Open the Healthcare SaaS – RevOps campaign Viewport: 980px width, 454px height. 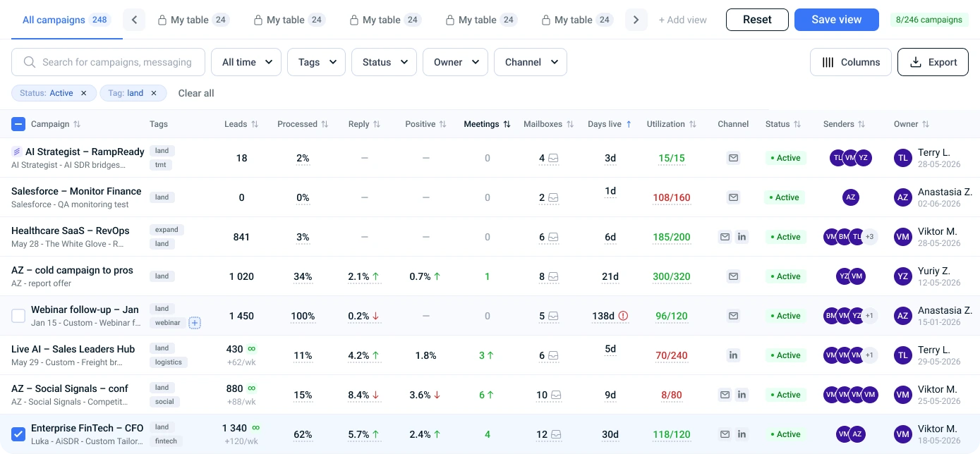tap(71, 231)
